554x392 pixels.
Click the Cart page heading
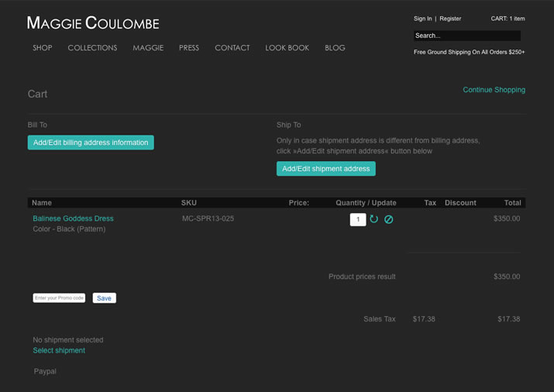click(x=37, y=94)
